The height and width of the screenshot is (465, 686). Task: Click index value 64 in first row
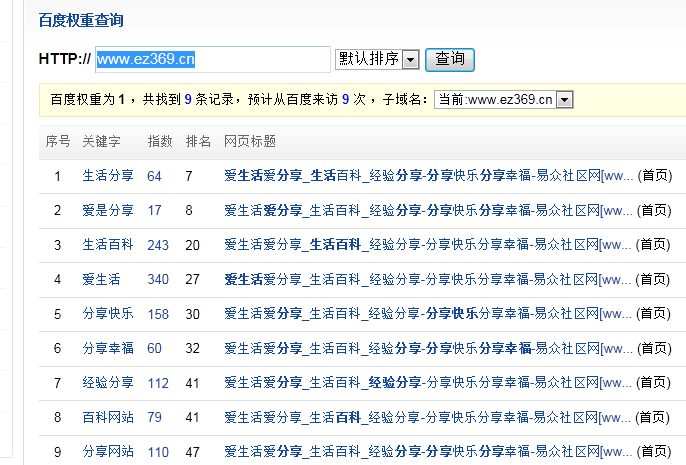coord(154,176)
